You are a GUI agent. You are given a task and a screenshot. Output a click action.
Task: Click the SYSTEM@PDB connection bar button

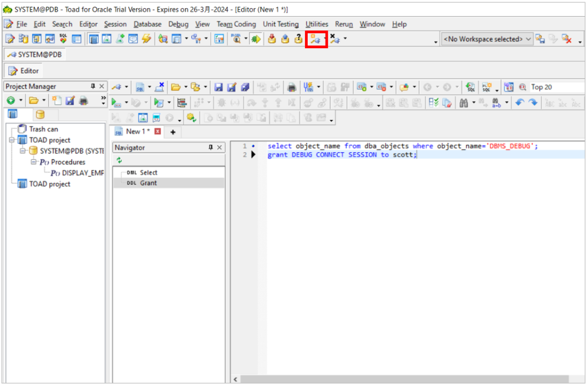click(35, 55)
